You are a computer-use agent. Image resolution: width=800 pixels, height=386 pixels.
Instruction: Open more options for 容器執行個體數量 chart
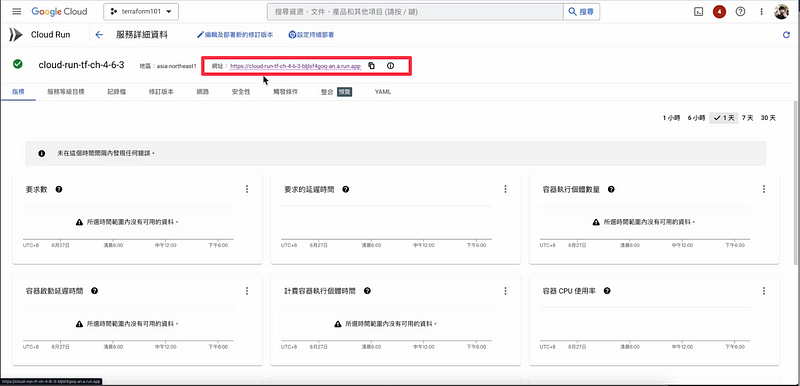pos(764,189)
